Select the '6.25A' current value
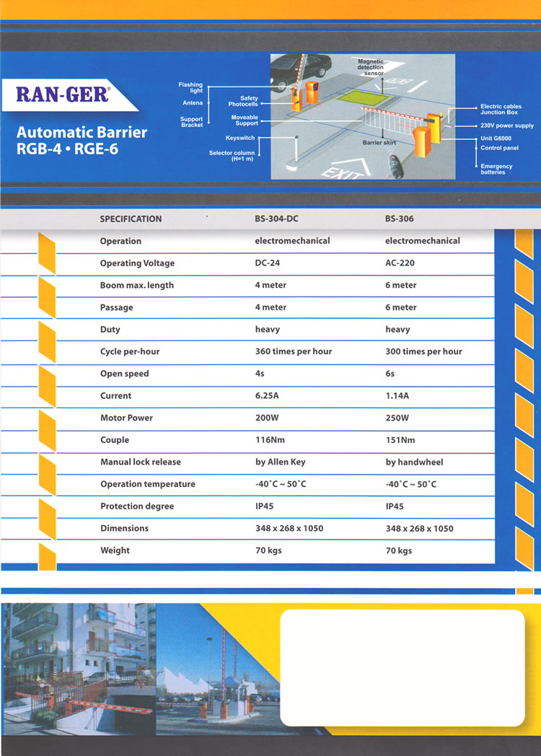 click(x=267, y=396)
